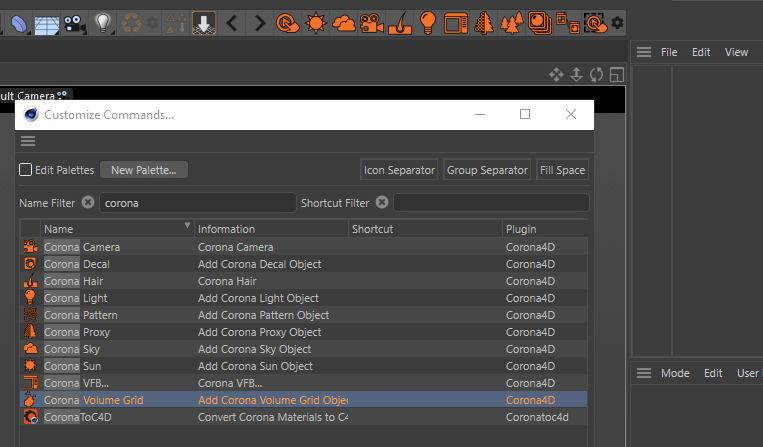Select the Corona Light command row

click(x=303, y=298)
